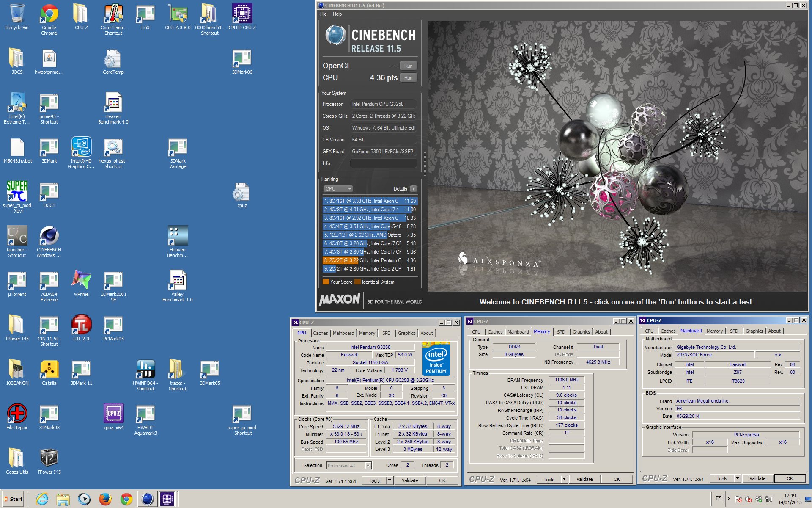Viewport: 812px width, 508px height.
Task: Click the Info field in Cinebench
Action: (x=383, y=163)
